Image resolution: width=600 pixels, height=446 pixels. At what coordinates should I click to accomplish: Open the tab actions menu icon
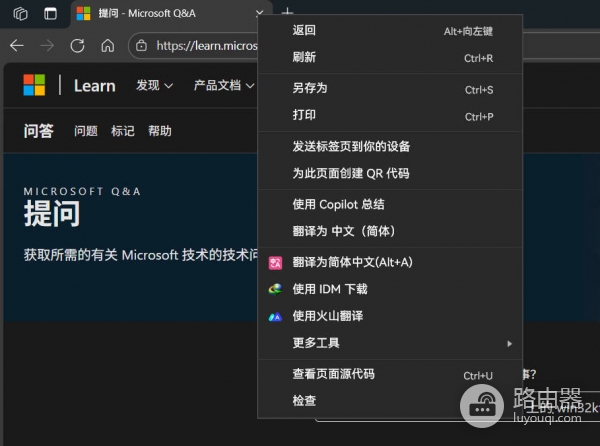[49, 13]
